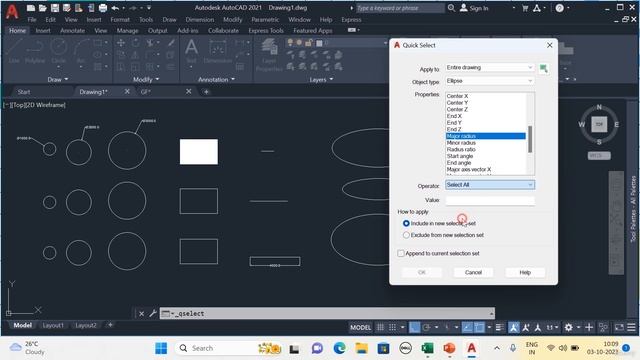Screen dimensions: 640x360
Task: Click the Autodesk App Store cart icon
Action: tap(525, 8)
